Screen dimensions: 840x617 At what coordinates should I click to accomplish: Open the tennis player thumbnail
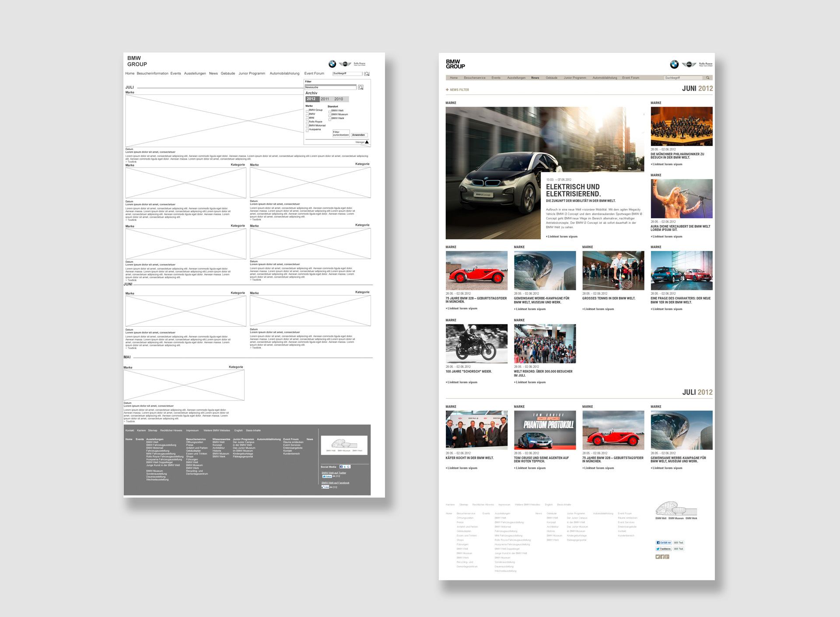coord(613,271)
